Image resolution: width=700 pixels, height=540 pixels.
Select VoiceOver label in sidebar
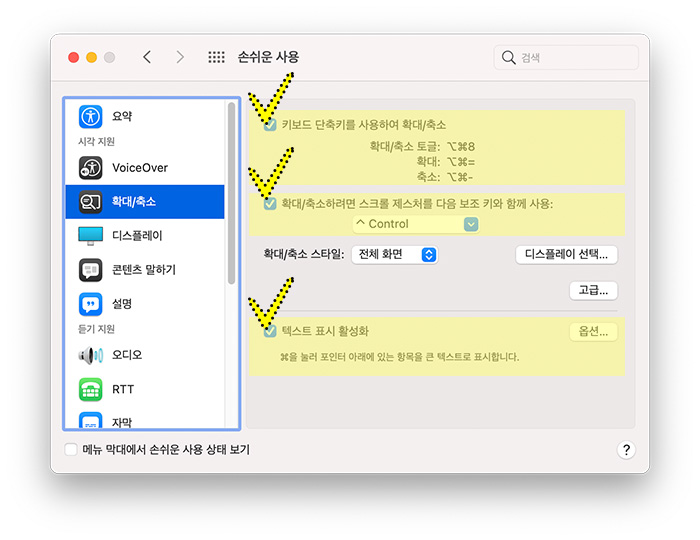[140, 168]
